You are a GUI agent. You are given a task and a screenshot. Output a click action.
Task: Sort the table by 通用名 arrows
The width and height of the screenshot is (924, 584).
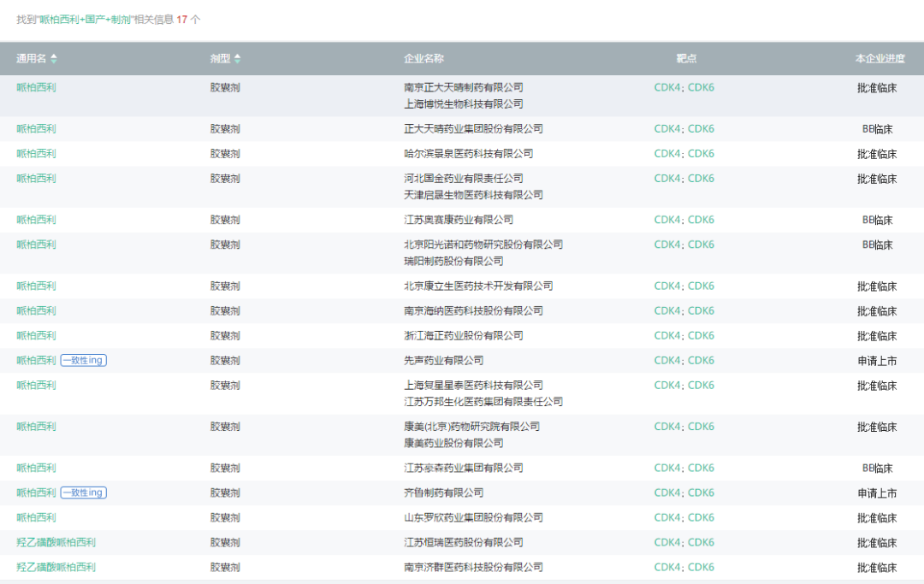(x=54, y=58)
